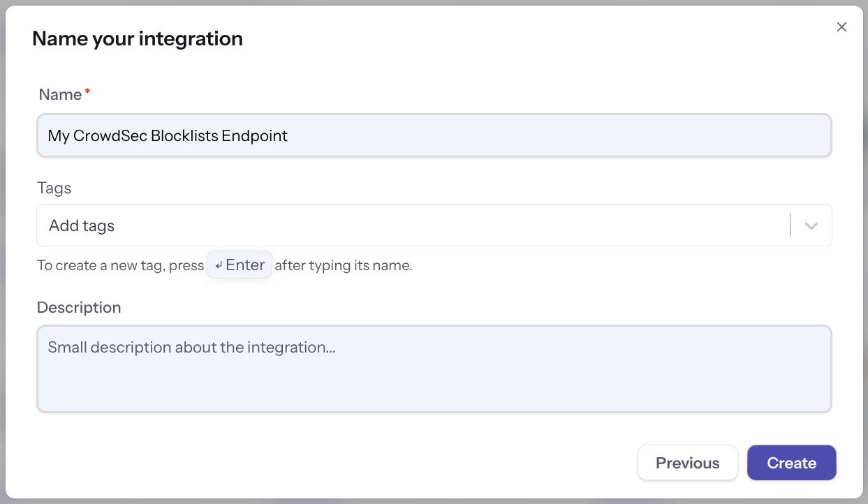Click the Tags section label
The height and width of the screenshot is (504, 868).
pos(54,188)
